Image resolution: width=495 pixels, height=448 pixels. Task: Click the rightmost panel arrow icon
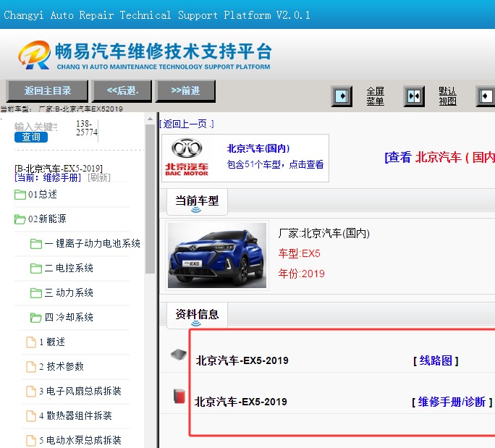pyautogui.click(x=486, y=96)
